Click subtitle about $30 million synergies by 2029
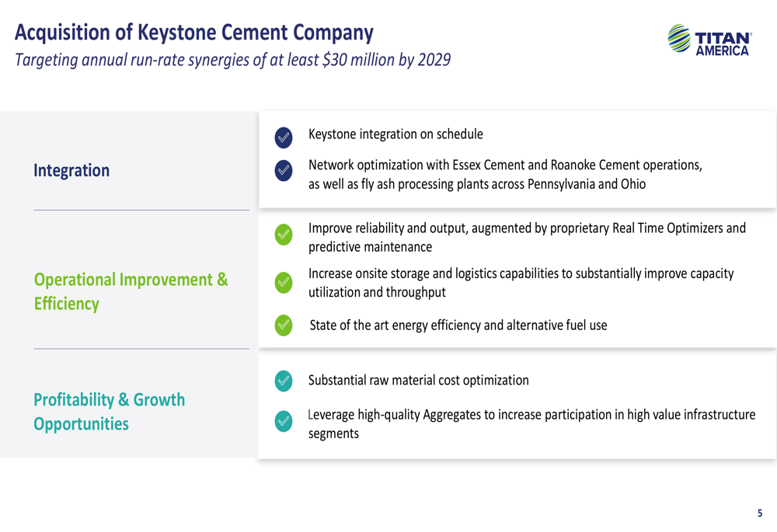The image size is (777, 532). [232, 60]
